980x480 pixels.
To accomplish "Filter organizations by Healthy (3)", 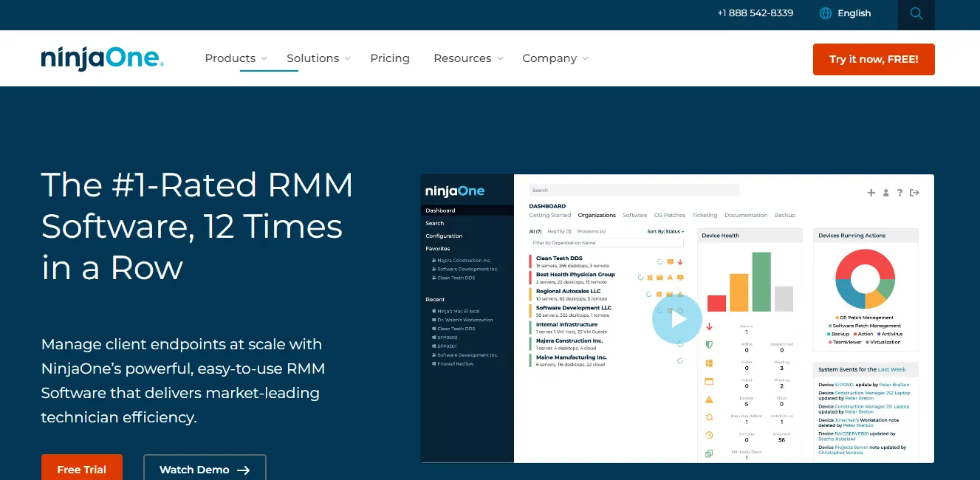I will point(559,232).
